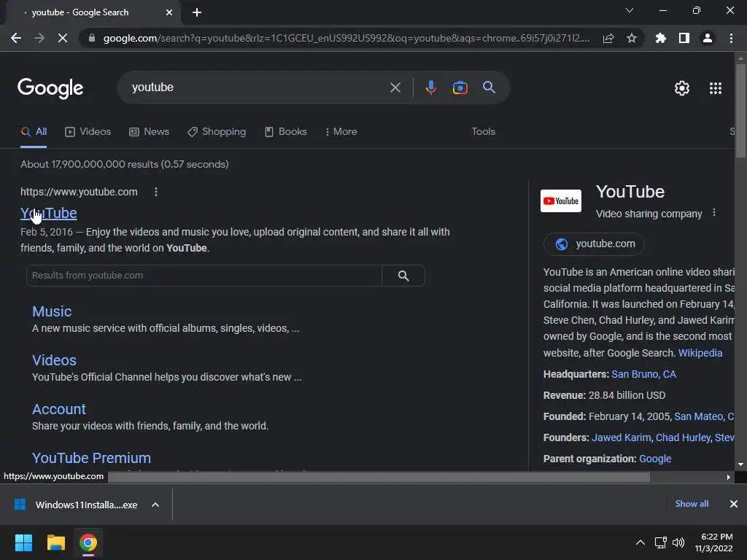Image resolution: width=747 pixels, height=560 pixels.
Task: Open File Explorer from taskbar
Action: click(x=55, y=542)
